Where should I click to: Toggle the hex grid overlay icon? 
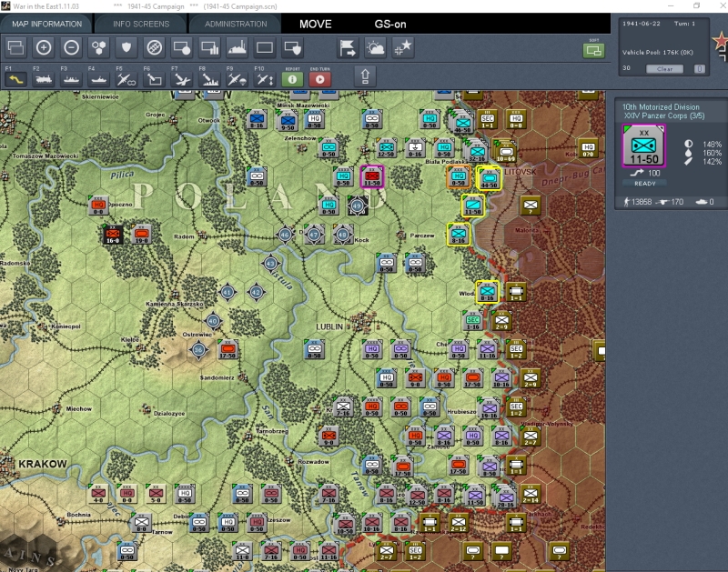point(99,47)
